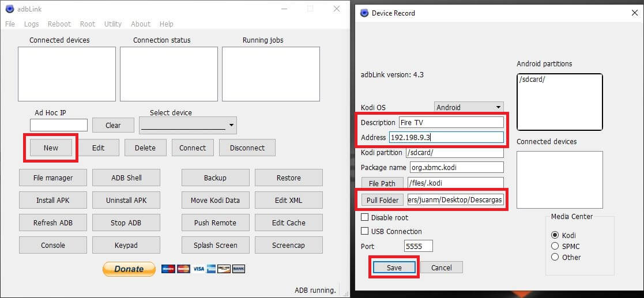The image size is (644, 298).
Task: Open the Logs menu
Action: click(x=31, y=24)
